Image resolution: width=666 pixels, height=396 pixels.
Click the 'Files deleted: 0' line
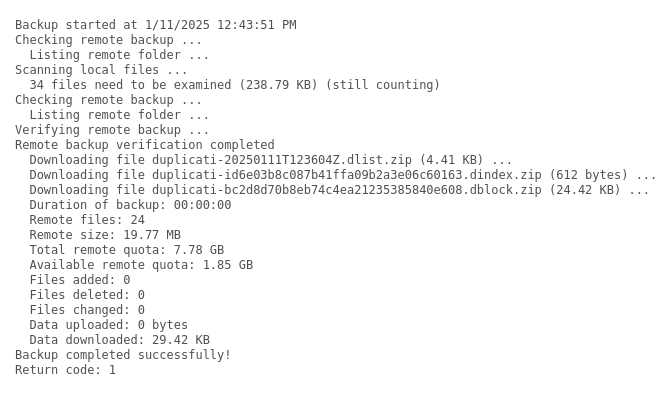(x=87, y=295)
